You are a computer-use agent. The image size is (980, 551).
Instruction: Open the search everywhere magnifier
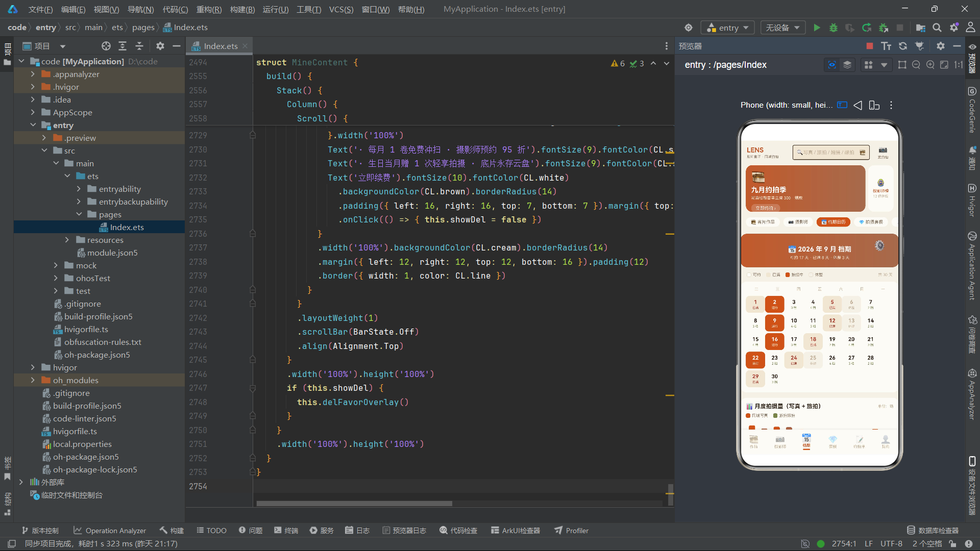coord(937,28)
